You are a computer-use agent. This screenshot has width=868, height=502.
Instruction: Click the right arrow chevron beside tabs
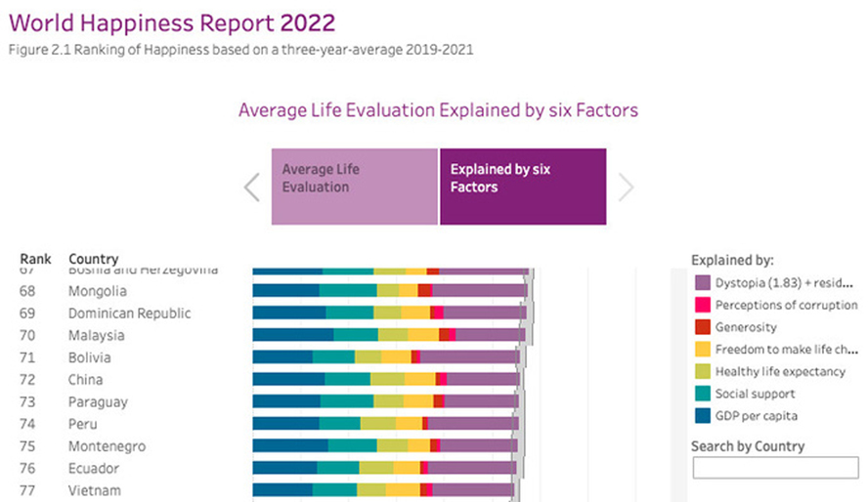[x=626, y=188]
